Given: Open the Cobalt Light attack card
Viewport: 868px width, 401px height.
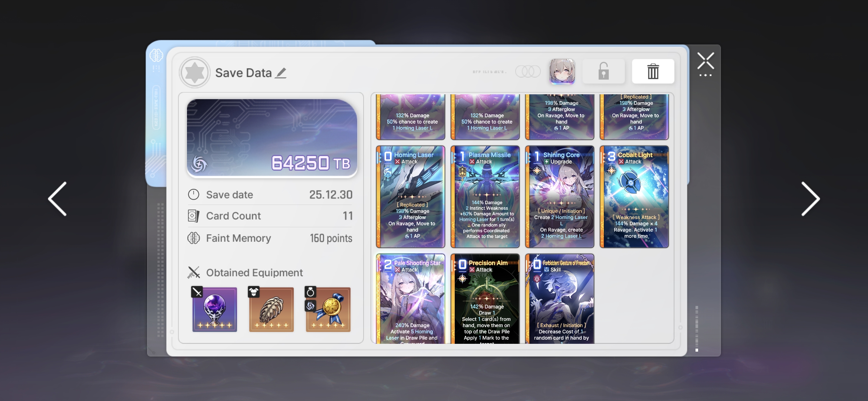Looking at the screenshot, I should (x=634, y=197).
